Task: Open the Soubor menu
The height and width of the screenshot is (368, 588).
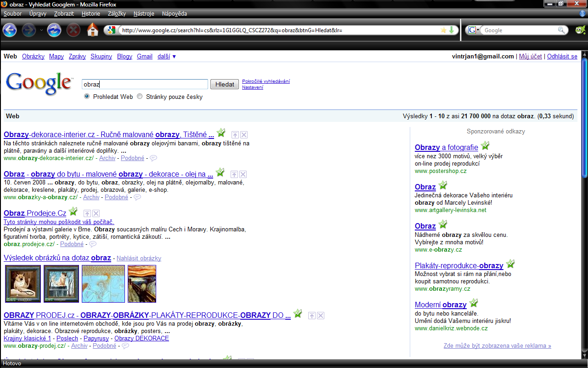Action: click(12, 14)
